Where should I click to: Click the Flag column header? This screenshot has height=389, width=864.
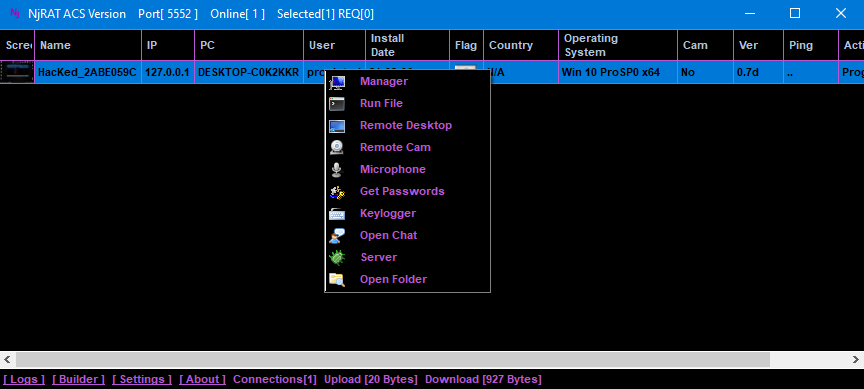pos(467,45)
